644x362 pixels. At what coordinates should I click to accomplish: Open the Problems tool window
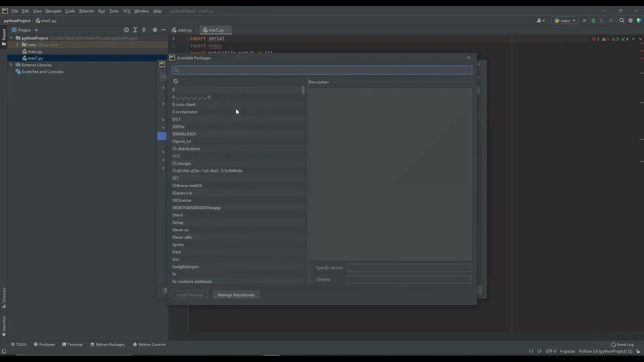(x=44, y=344)
